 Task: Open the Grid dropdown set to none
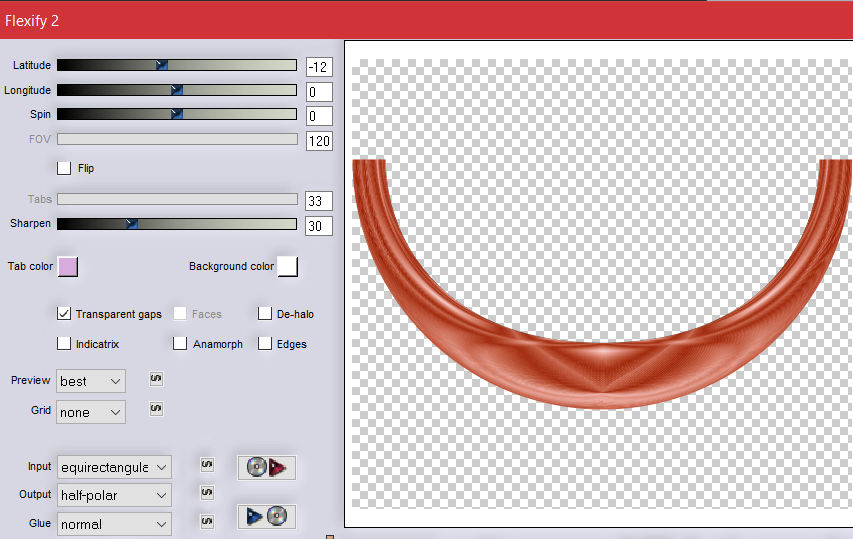[91, 412]
